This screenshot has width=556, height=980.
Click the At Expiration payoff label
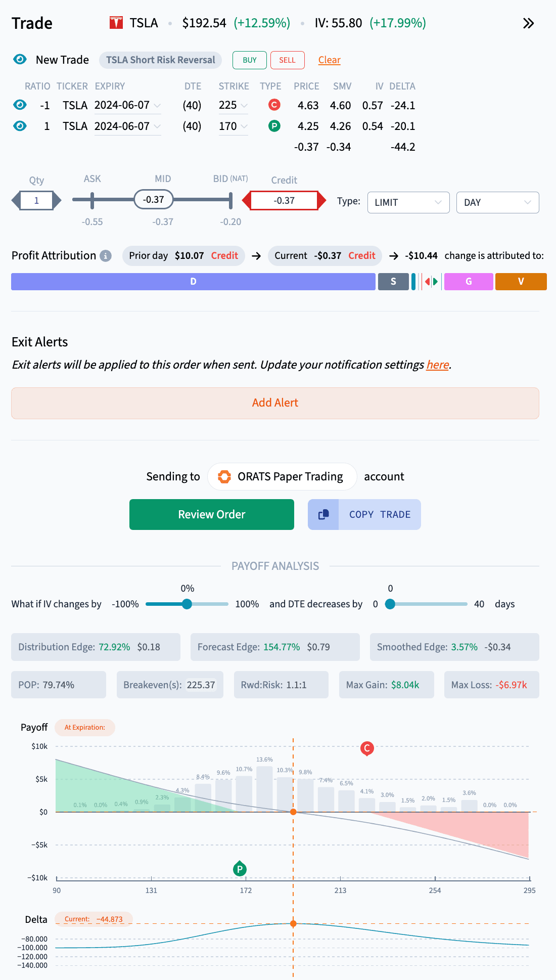[85, 728]
